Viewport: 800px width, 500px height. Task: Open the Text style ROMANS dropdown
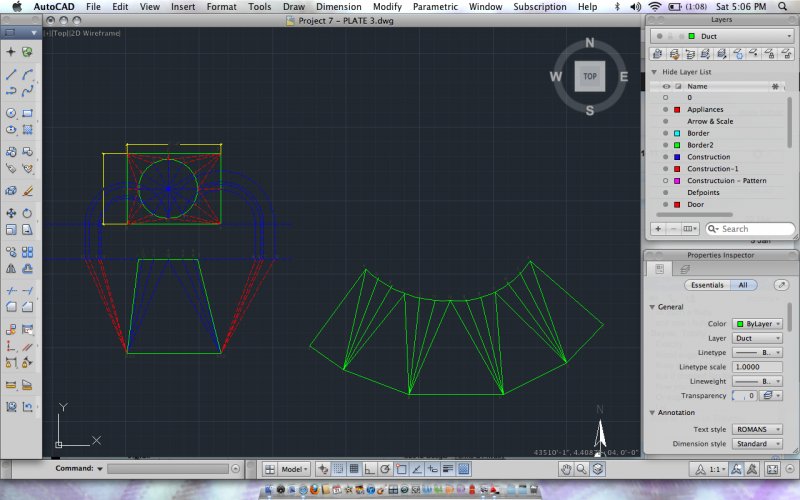758,430
